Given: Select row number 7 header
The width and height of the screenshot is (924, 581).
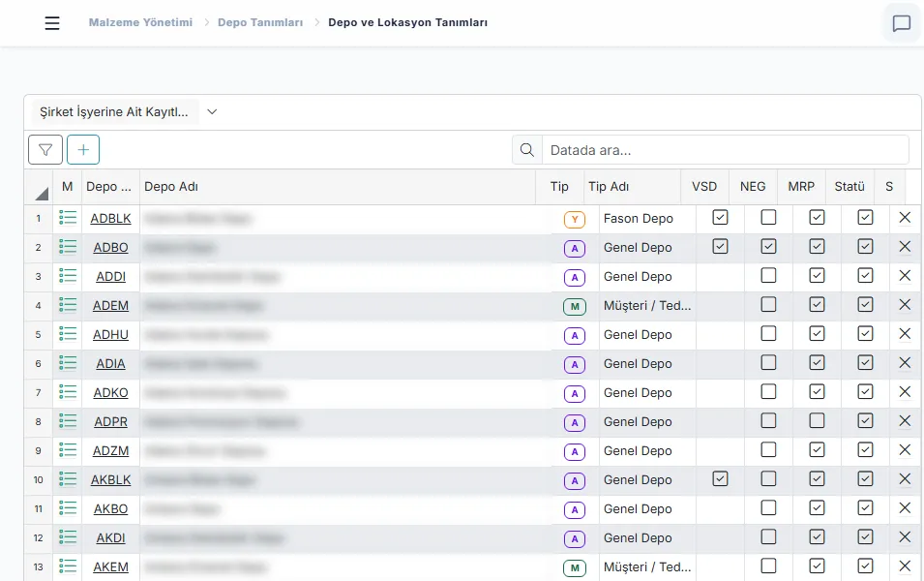Looking at the screenshot, I should [x=39, y=392].
